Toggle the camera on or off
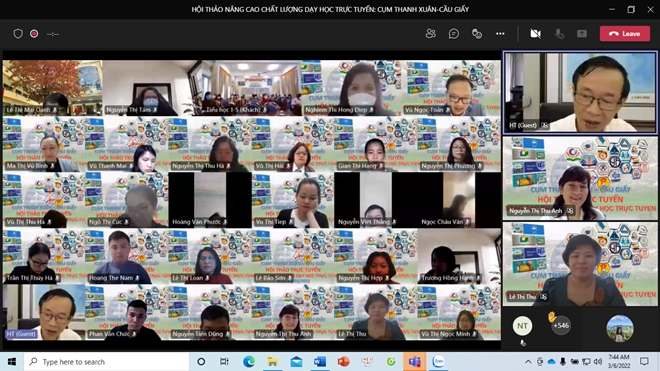This screenshot has width=660, height=371. pos(535,34)
